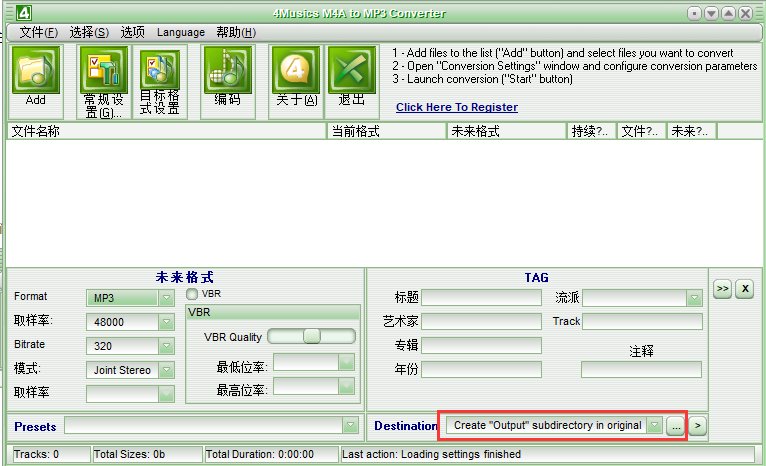
Task: Expand the Format MP3 dropdown
Action: pos(167,297)
